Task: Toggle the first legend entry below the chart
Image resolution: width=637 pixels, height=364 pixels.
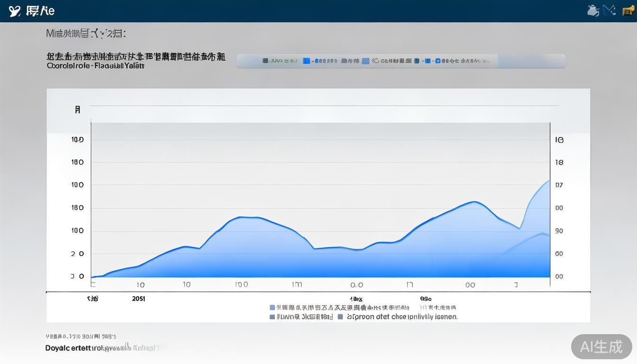Action: click(x=272, y=307)
